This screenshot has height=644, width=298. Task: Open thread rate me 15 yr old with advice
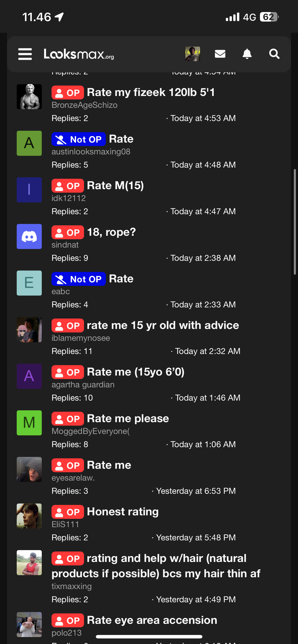[x=163, y=325]
